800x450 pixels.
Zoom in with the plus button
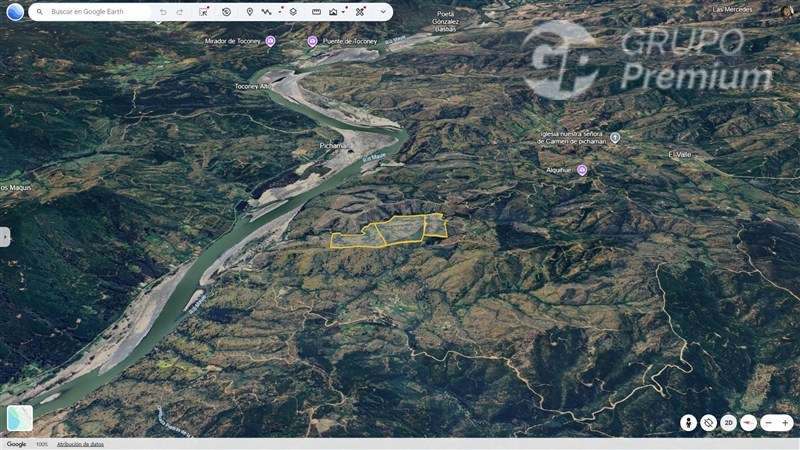[785, 423]
